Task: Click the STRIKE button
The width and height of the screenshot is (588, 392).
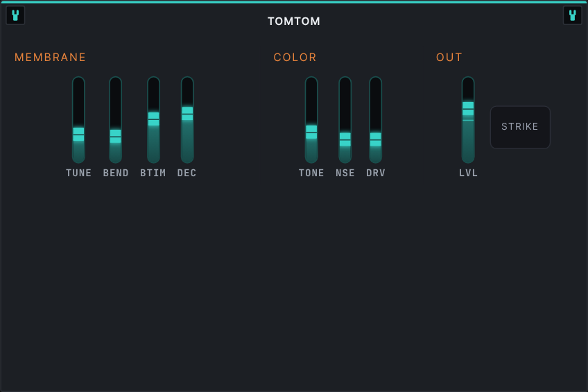Action: pos(520,127)
